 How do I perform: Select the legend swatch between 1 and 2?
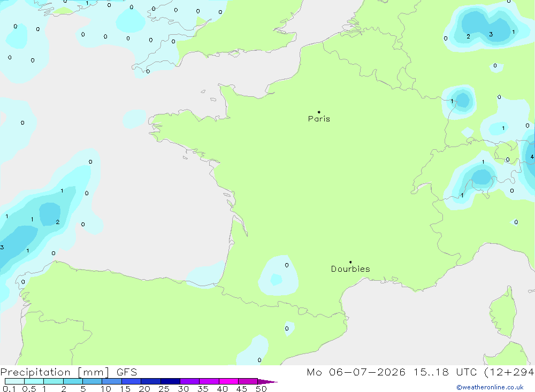[x=53, y=381]
